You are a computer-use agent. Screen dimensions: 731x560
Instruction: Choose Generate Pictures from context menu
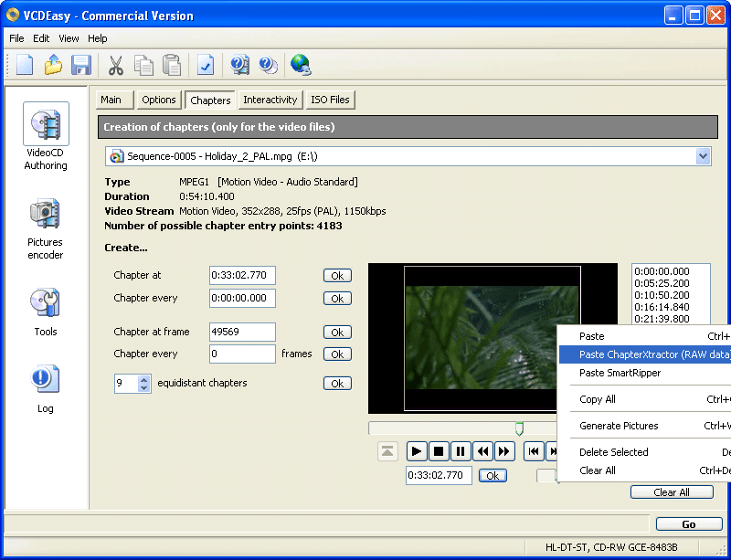coord(645,426)
